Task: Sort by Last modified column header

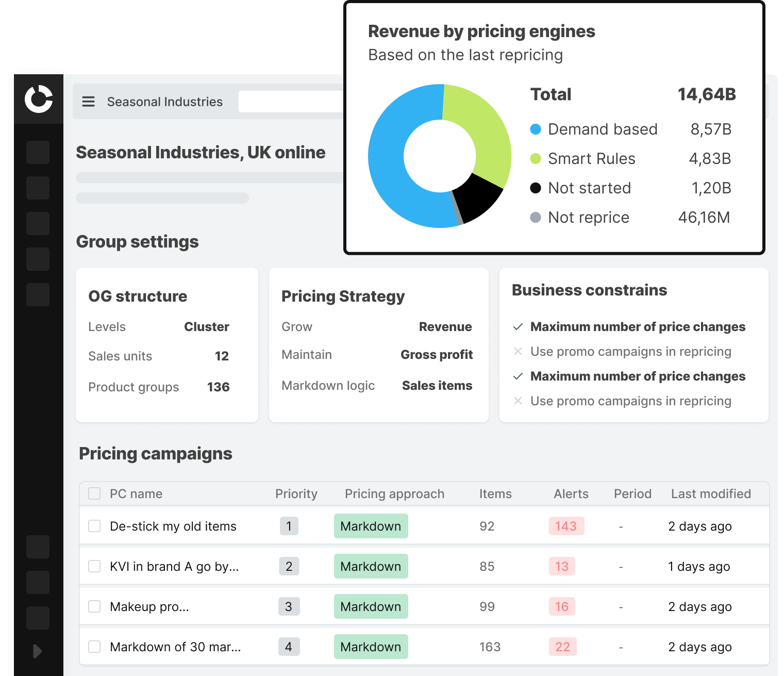Action: 710,494
